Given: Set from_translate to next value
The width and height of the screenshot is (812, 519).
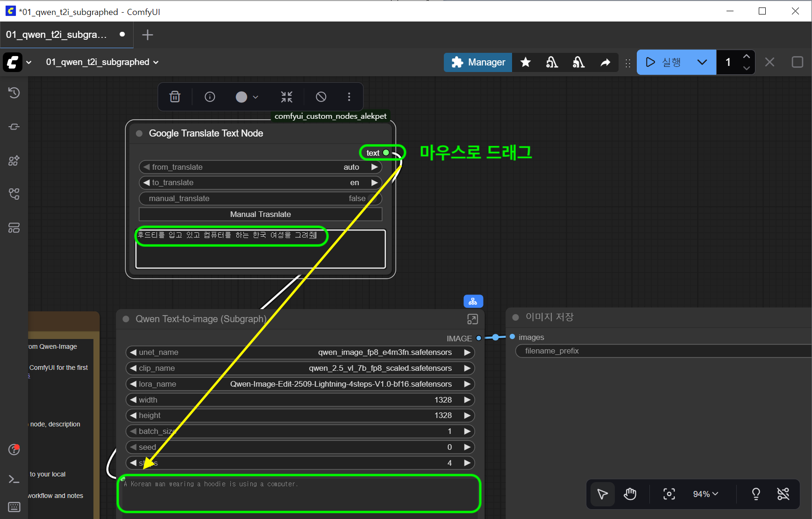Looking at the screenshot, I should coord(374,167).
